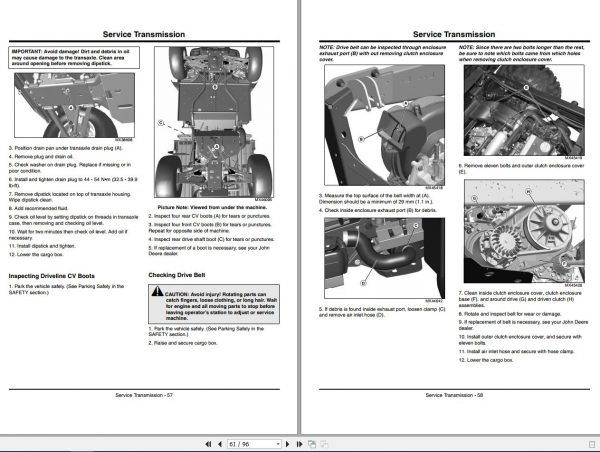600x452 pixels.
Task: Click the 'Checking Drive Belt' heading
Action: point(177,275)
